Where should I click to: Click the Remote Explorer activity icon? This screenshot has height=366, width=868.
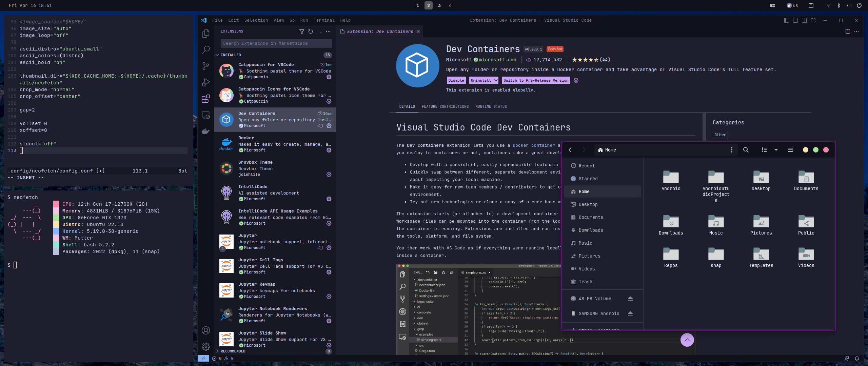(x=205, y=115)
